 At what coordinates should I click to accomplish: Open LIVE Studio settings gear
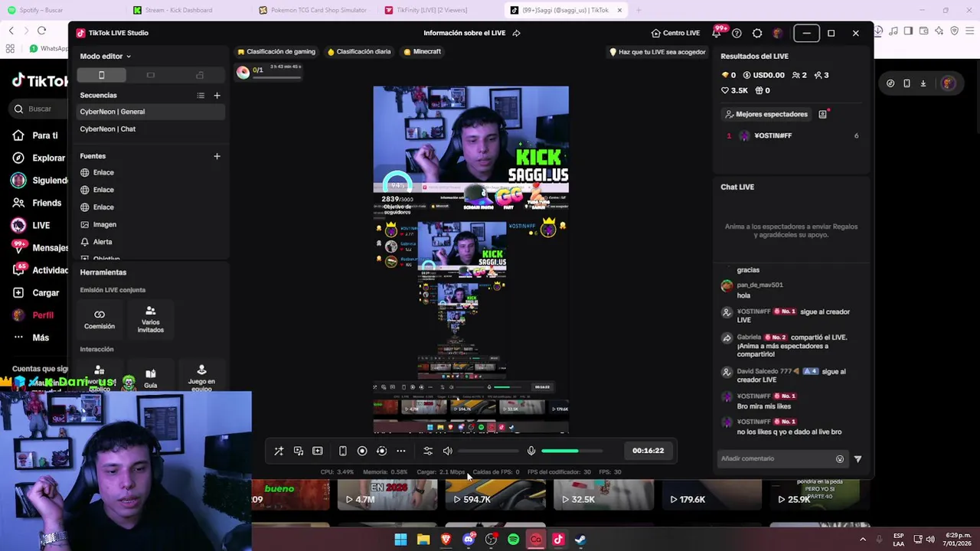point(757,33)
